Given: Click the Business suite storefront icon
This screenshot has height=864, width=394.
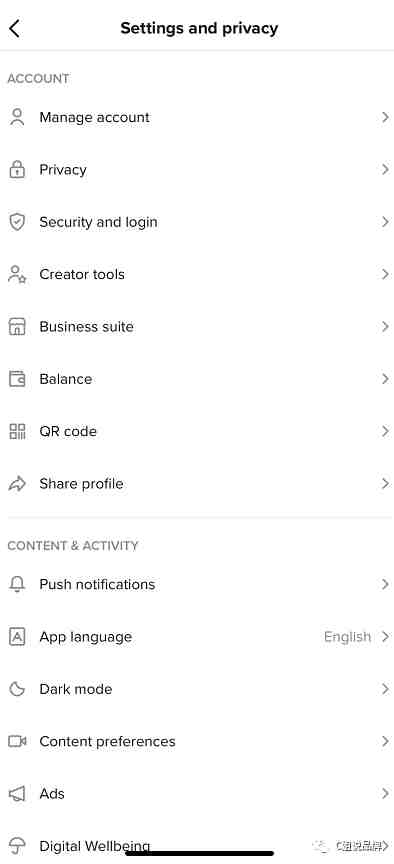Looking at the screenshot, I should point(17,327).
